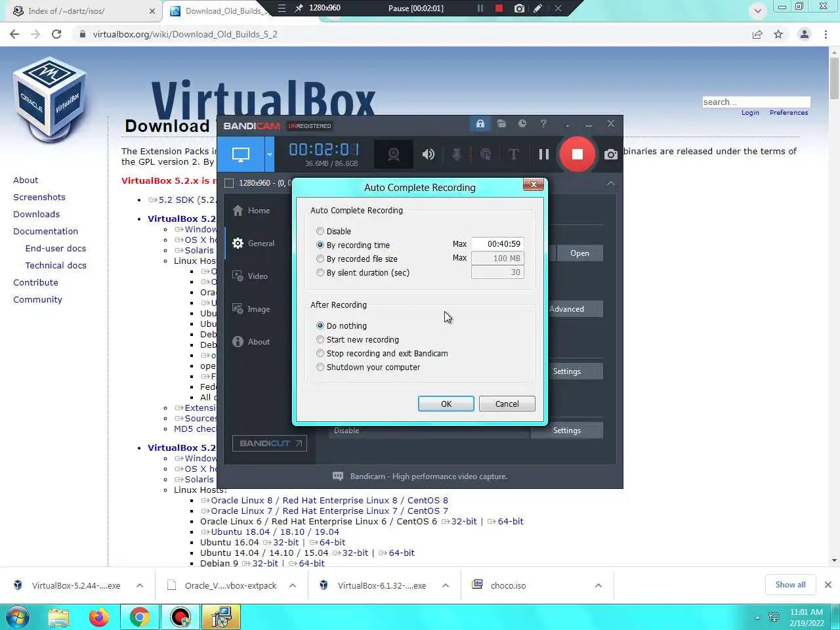
Task: Stop recording with red Bandicam button
Action: (x=577, y=154)
